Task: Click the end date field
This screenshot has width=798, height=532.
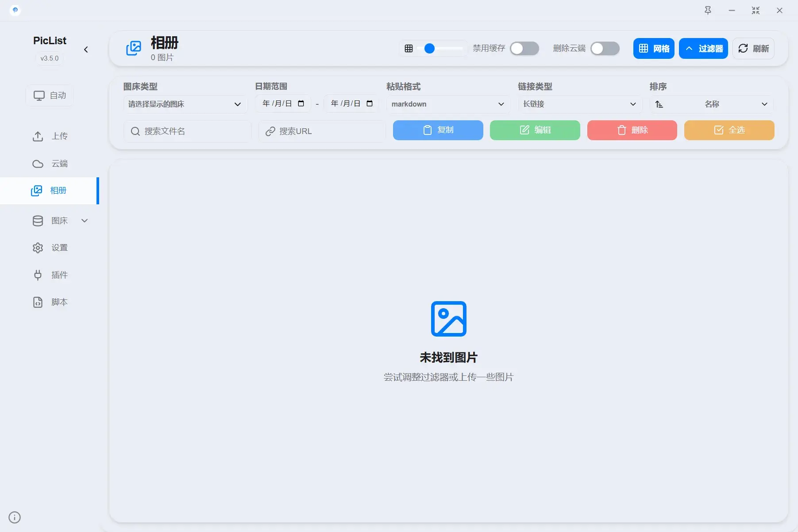Action: (351, 103)
